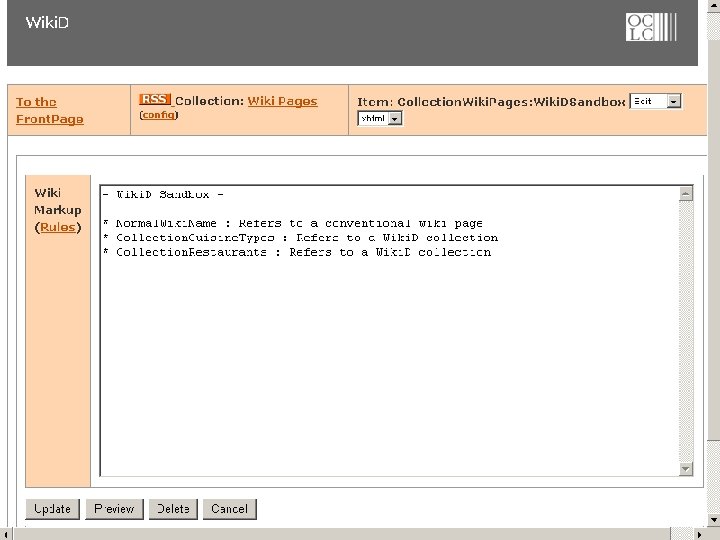The image size is (720, 540).
Task: Click the Delete button
Action: tap(173, 509)
